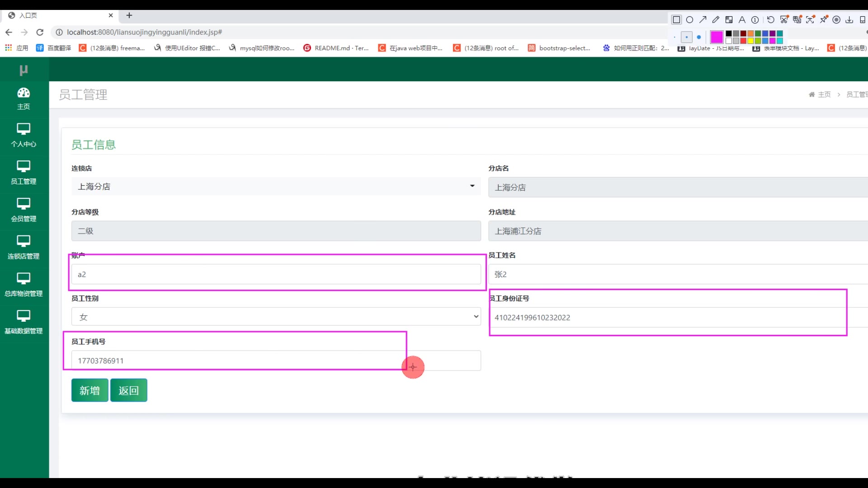The image size is (868, 488).
Task: Expand the 员工性别 gender select box
Action: point(276,317)
